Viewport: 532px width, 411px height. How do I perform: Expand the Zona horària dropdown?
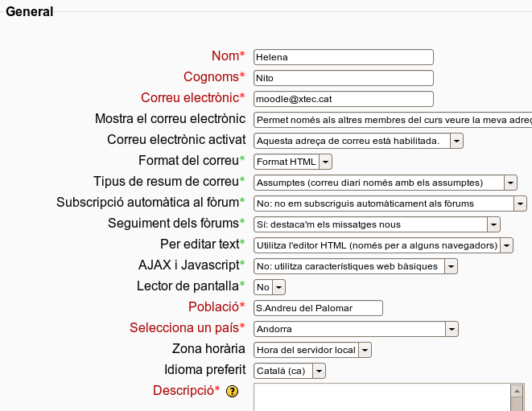click(x=312, y=350)
